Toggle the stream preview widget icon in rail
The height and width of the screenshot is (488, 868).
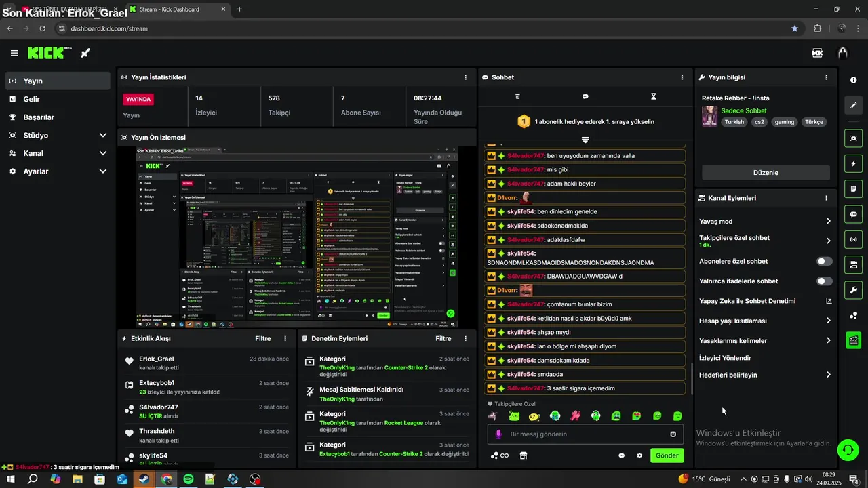(x=853, y=138)
